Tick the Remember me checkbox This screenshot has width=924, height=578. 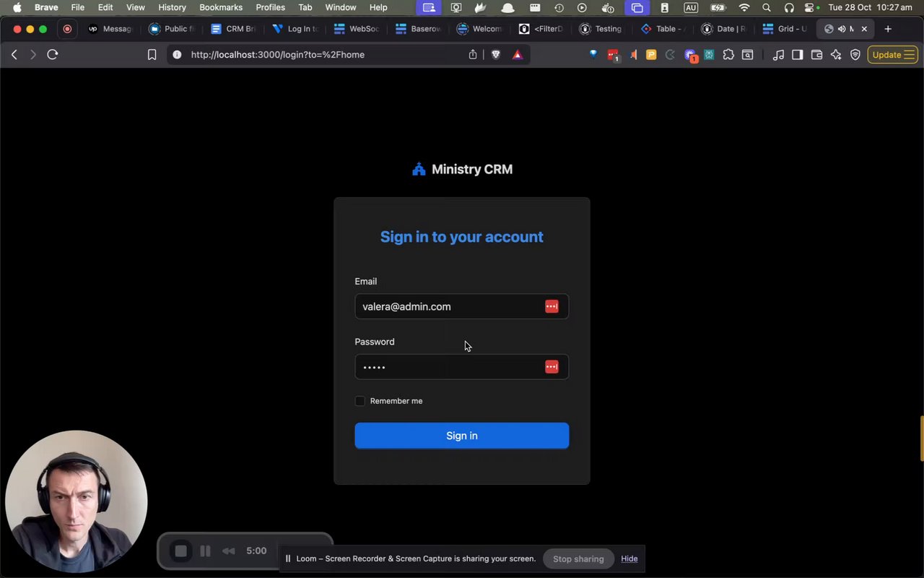pos(360,401)
